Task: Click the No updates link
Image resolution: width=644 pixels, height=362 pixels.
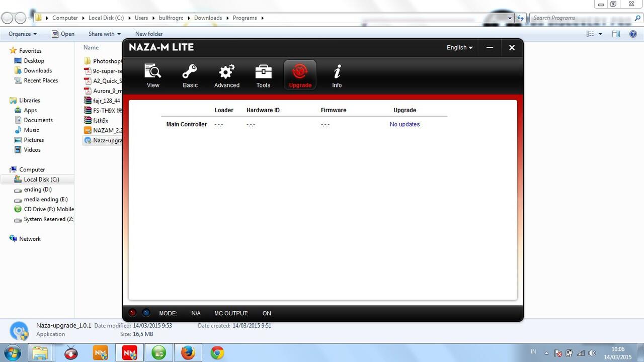Action: coord(405,124)
